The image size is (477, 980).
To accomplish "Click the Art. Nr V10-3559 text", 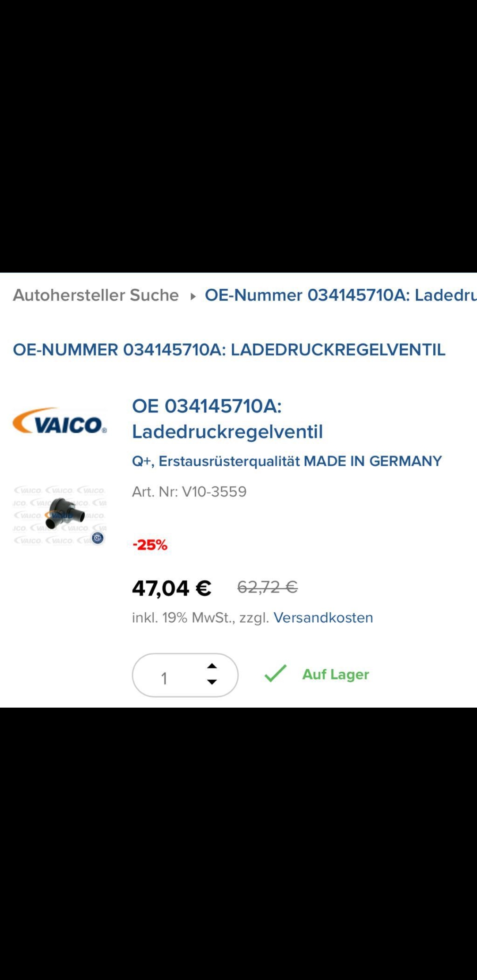I will tap(189, 491).
